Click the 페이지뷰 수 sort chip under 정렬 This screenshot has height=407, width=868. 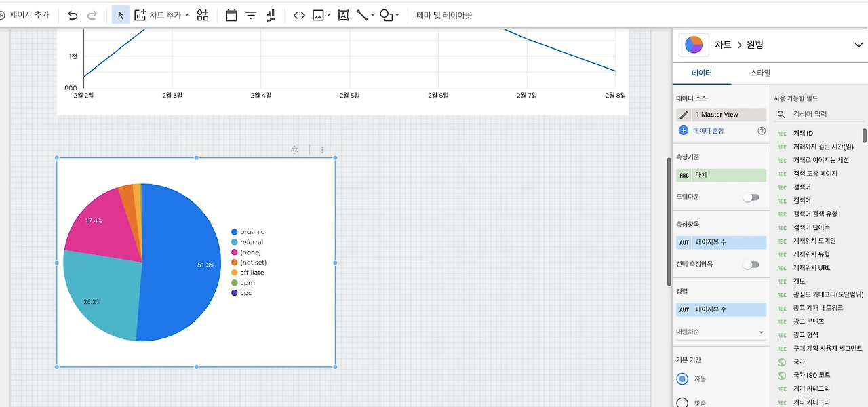(721, 309)
